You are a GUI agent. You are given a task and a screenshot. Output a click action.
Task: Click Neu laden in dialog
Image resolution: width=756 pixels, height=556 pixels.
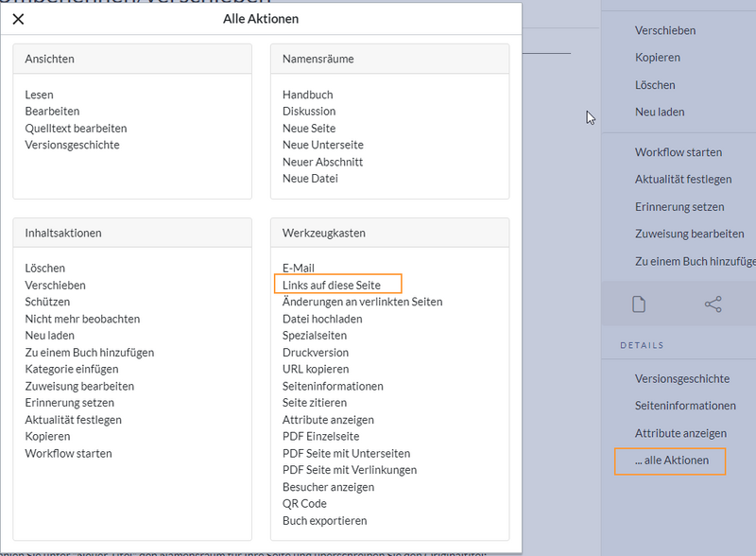(x=50, y=336)
